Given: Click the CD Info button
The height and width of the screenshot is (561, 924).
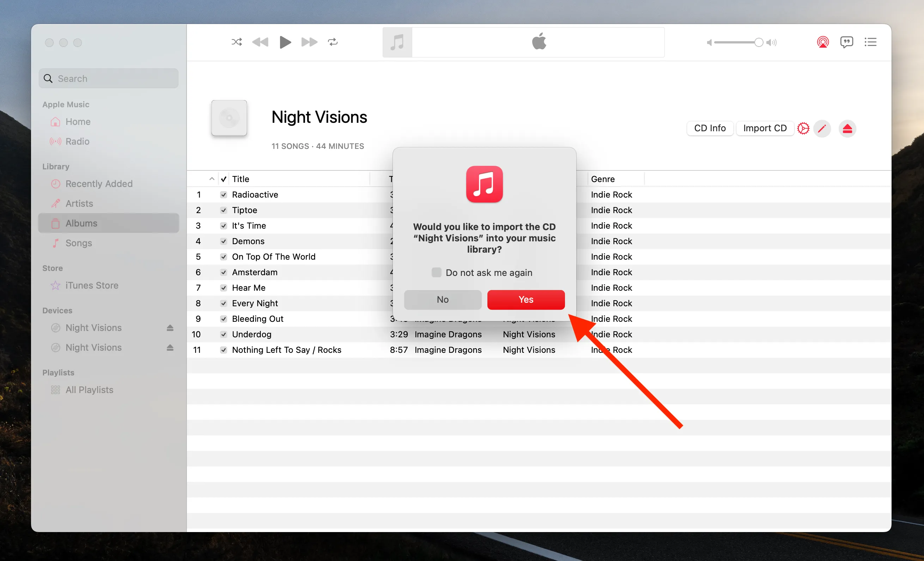Looking at the screenshot, I should point(710,128).
